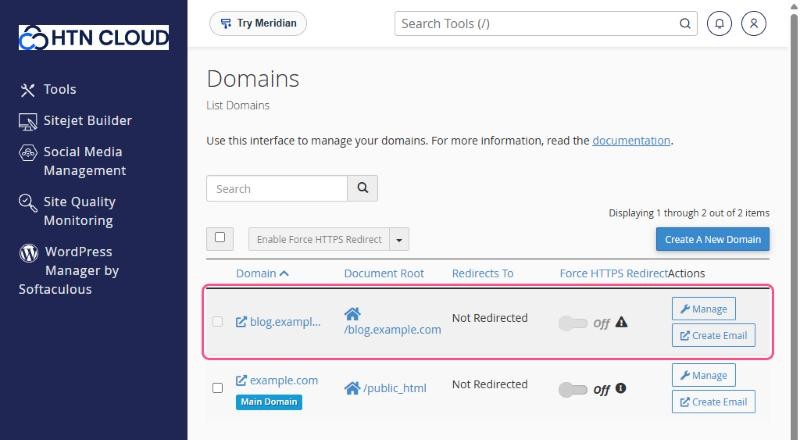
Task: Open /blog.example.com document root
Action: [x=392, y=330]
